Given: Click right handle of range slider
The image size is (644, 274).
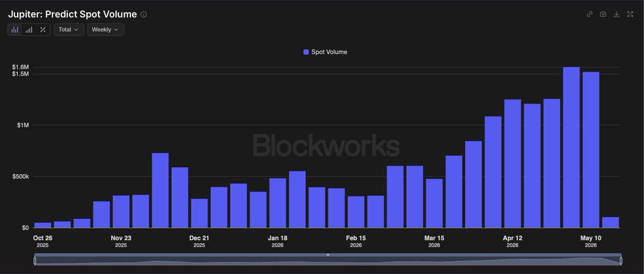Looking at the screenshot, I should pyautogui.click(x=621, y=261).
